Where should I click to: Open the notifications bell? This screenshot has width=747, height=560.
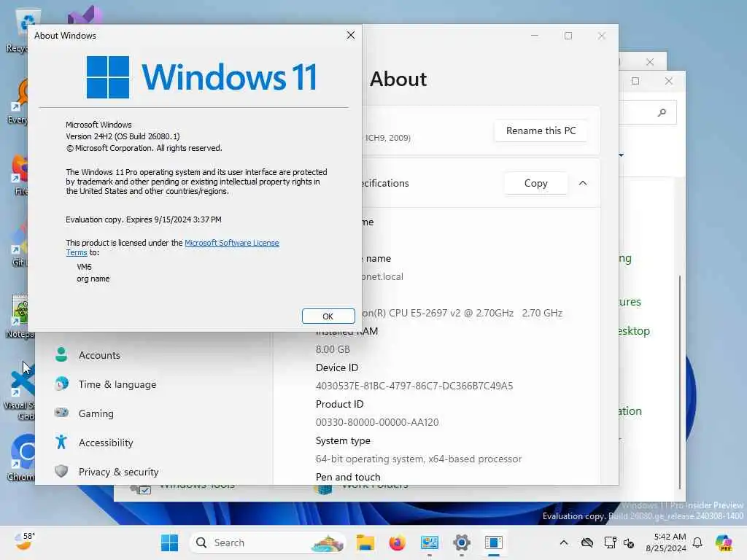pos(697,542)
